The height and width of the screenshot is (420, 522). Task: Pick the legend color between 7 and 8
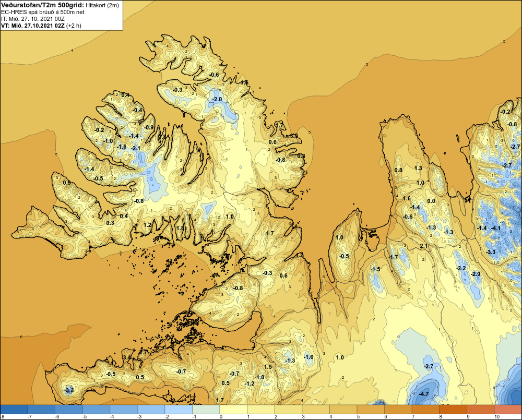[425, 410]
